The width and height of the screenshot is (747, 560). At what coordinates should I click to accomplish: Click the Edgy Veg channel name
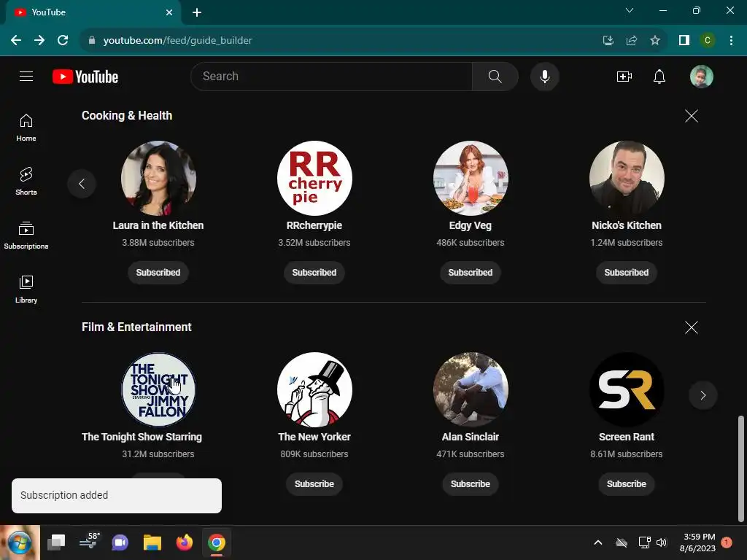coord(471,225)
